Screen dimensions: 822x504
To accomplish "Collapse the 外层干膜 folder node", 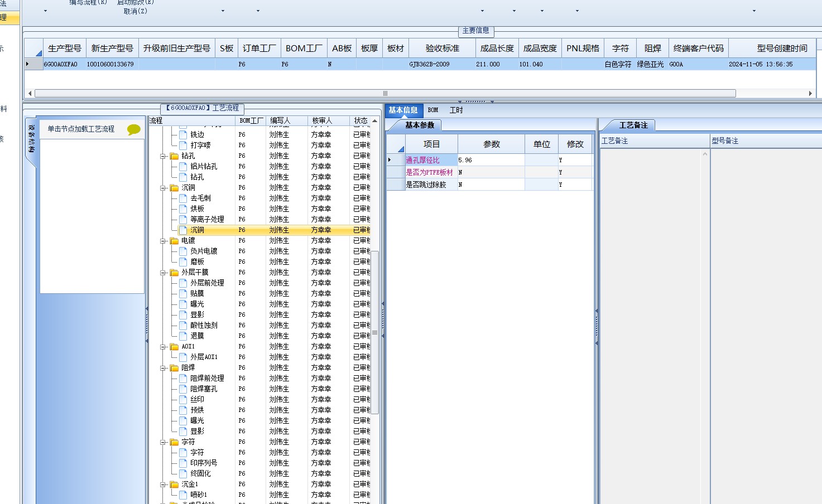I will click(x=164, y=273).
